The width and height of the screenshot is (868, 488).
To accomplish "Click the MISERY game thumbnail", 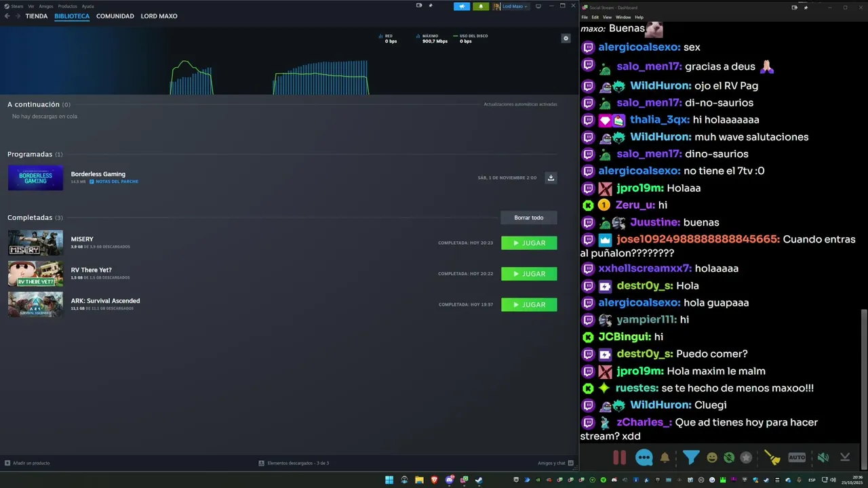I will pyautogui.click(x=35, y=243).
